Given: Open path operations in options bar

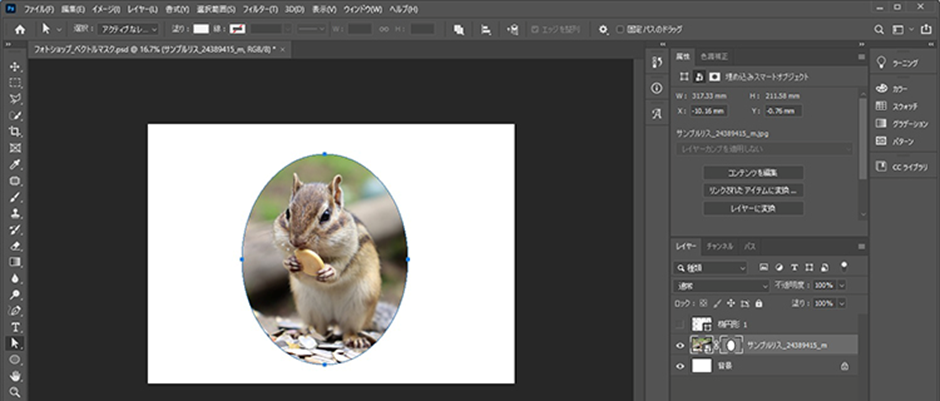Looking at the screenshot, I should (459, 29).
